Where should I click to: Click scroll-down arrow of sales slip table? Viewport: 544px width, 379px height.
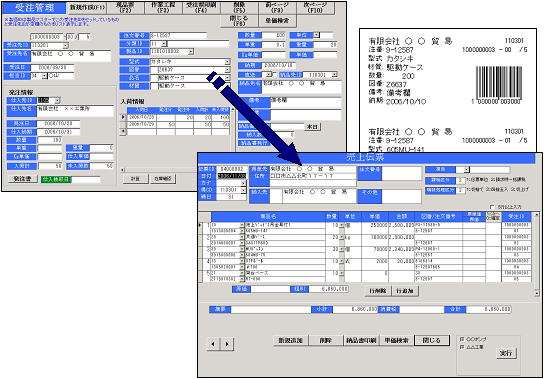point(537,293)
